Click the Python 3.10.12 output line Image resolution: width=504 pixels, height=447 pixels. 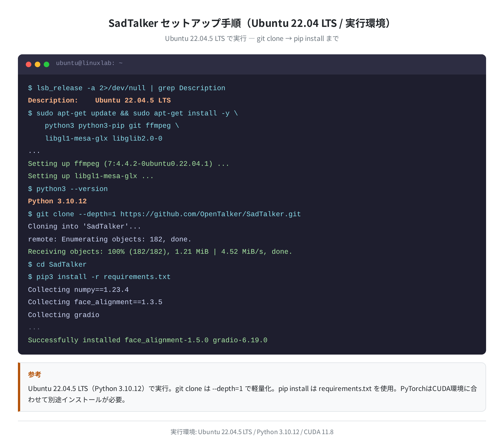coord(57,201)
